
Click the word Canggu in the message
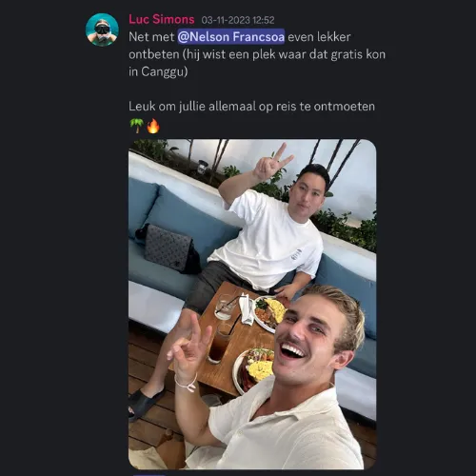[x=165, y=71]
